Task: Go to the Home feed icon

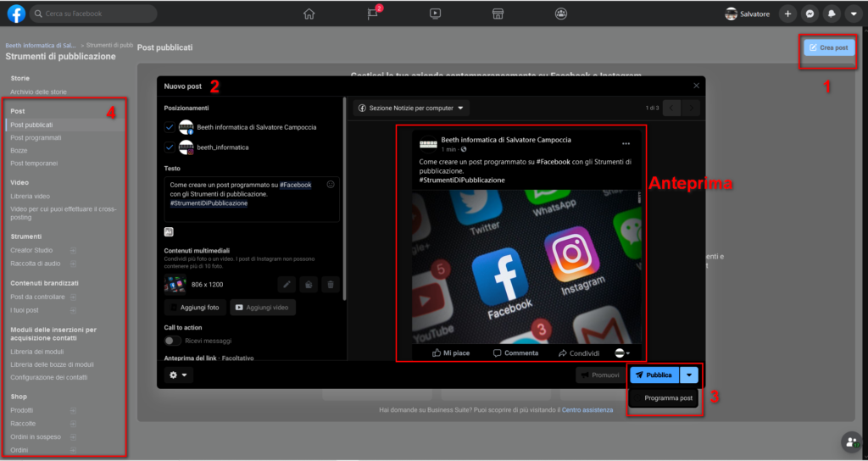Action: 309,14
